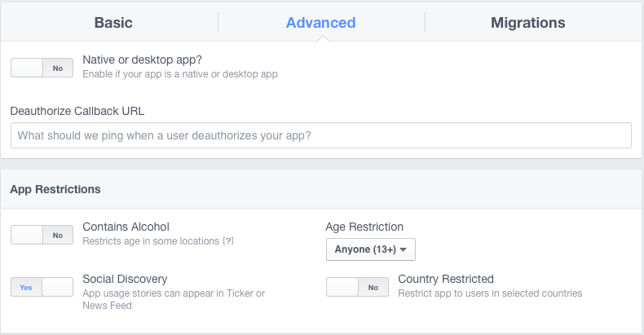Click the Age Restriction label
Viewport: 644px width, 335px height.
[364, 227]
